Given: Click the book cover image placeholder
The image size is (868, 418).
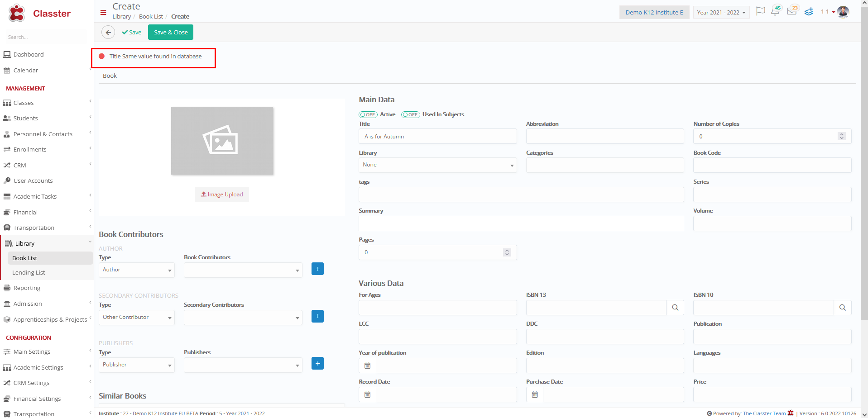Looking at the screenshot, I should coord(222,141).
